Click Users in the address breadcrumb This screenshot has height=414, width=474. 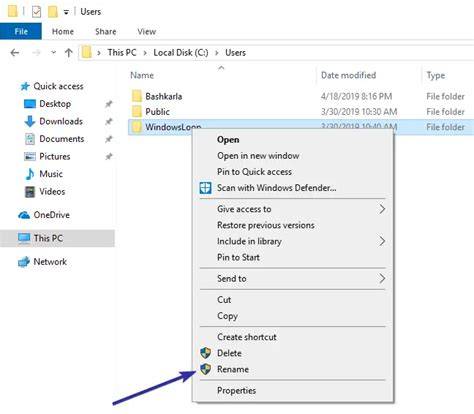pyautogui.click(x=235, y=53)
